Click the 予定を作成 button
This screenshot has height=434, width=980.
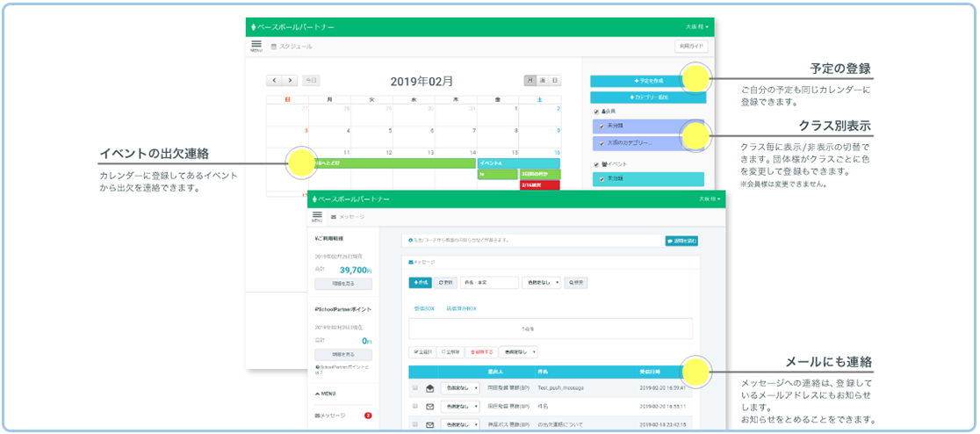(x=648, y=80)
